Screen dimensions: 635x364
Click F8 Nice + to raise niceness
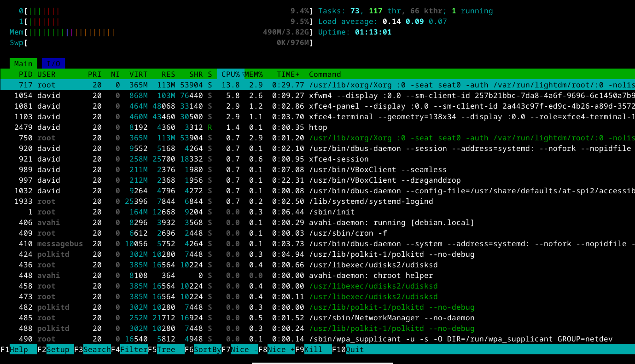[277, 349]
